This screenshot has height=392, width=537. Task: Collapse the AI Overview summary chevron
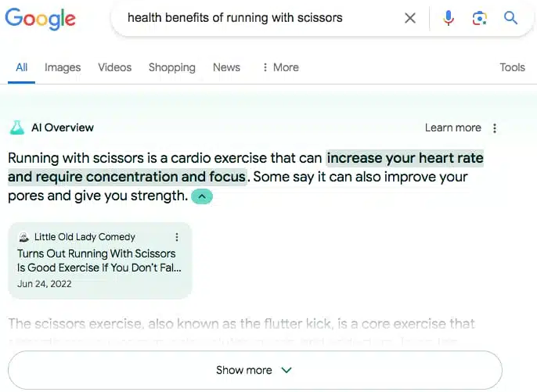[201, 196]
